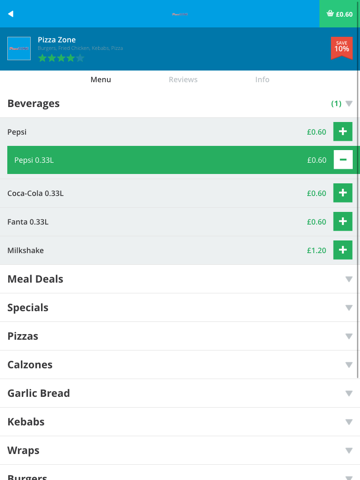Viewport: 360px width, 480px height.
Task: Add Coca-Cola 0.33L to basket
Action: tap(343, 193)
